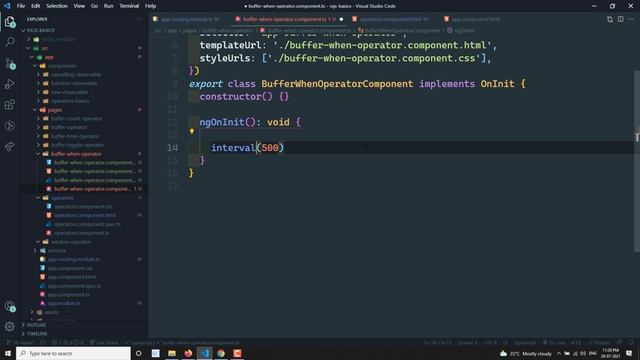The width and height of the screenshot is (640, 360).
Task: Open the Edit menu
Action: 36,6
